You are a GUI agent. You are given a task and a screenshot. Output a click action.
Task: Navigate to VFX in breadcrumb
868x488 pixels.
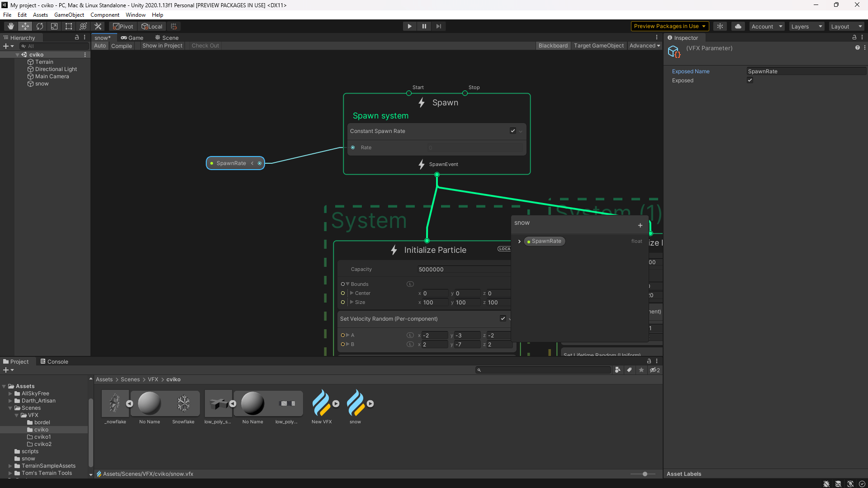pyautogui.click(x=153, y=379)
